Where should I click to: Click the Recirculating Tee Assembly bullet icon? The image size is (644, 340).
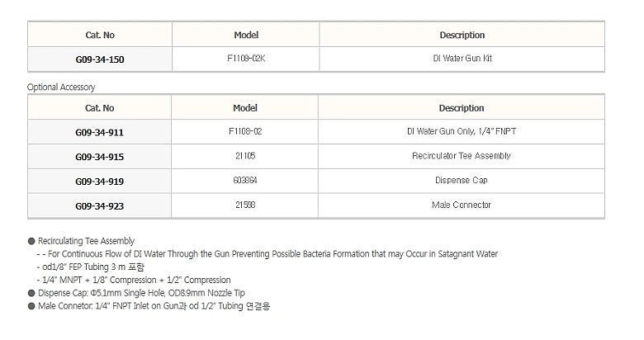pyautogui.click(x=31, y=241)
